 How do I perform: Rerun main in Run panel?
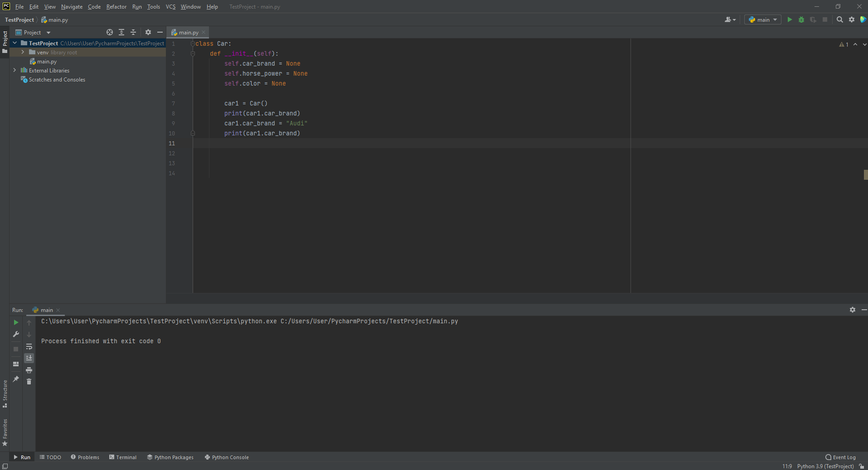[x=16, y=322]
